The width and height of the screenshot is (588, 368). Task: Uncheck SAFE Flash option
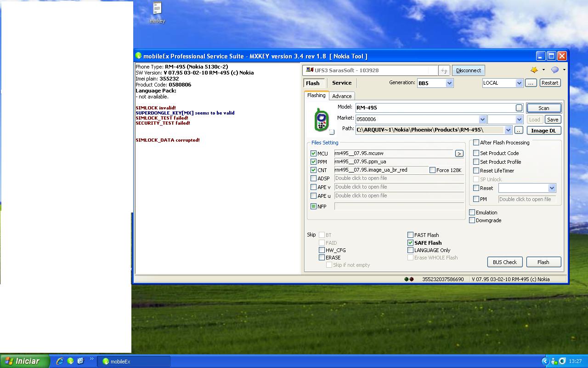(x=410, y=243)
